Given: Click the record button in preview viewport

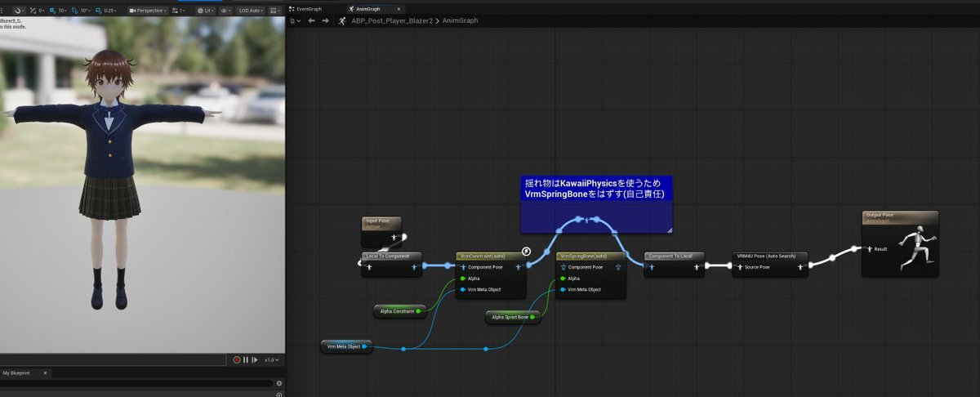Looking at the screenshot, I should pyautogui.click(x=237, y=359).
